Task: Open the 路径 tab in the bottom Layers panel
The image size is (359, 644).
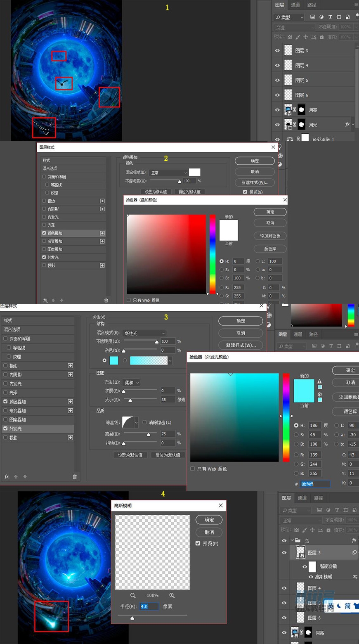Action: pos(319,498)
